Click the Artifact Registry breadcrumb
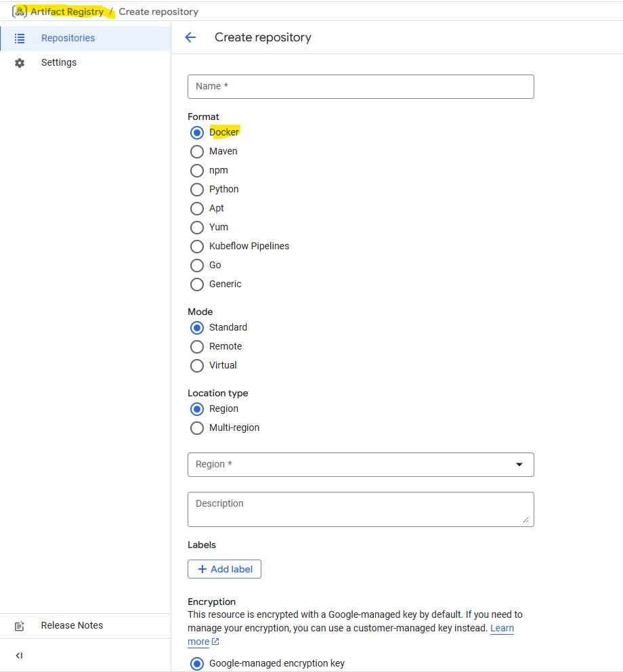 pyautogui.click(x=67, y=12)
